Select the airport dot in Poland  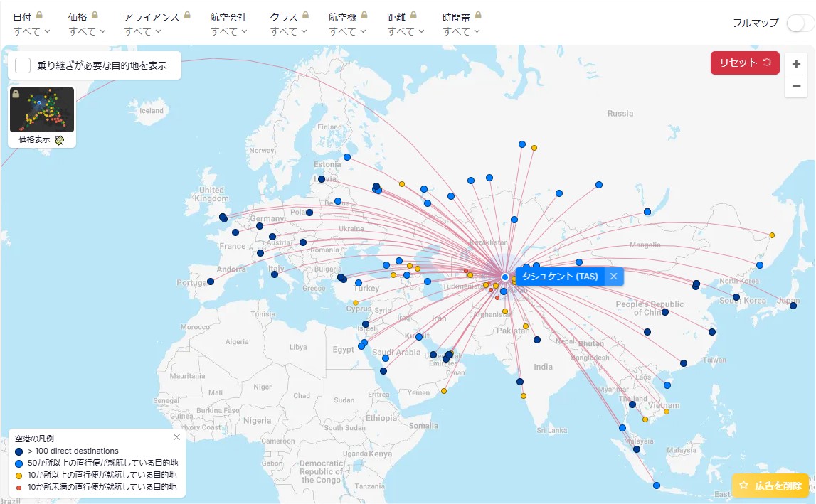[309, 213]
